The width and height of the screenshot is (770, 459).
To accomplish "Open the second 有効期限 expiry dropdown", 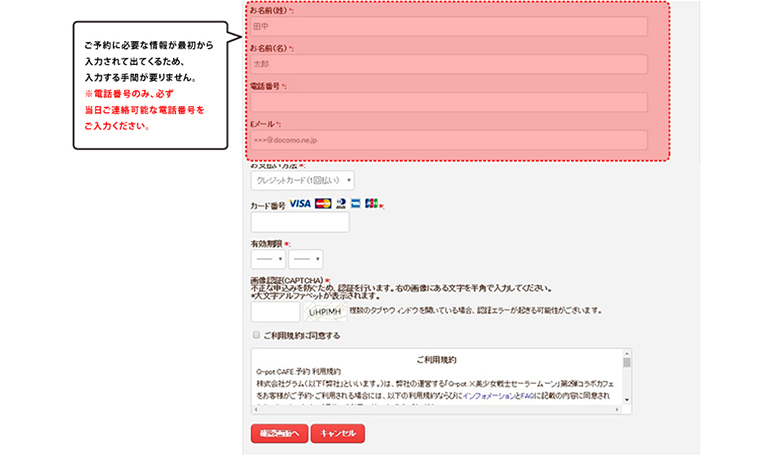I will (305, 259).
